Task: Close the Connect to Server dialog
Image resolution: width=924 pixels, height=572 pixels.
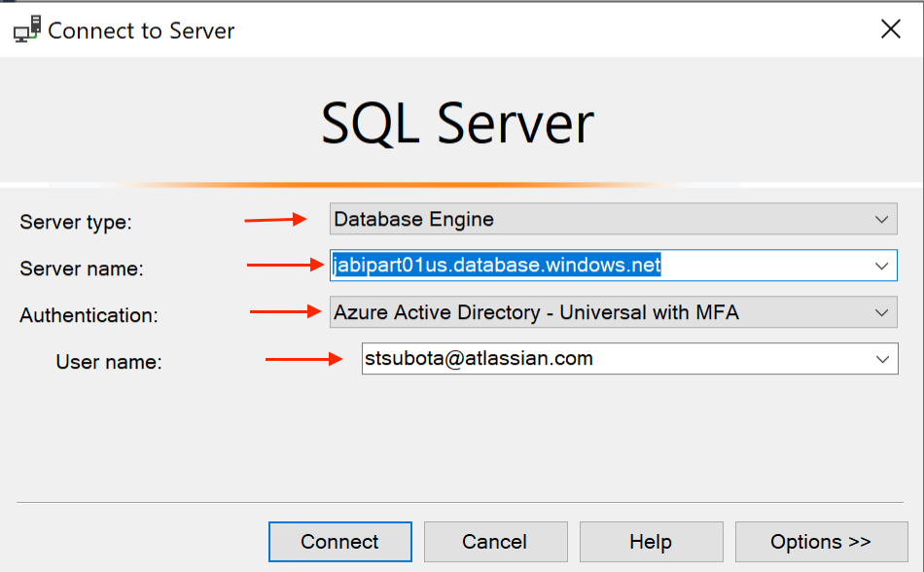Action: click(890, 29)
